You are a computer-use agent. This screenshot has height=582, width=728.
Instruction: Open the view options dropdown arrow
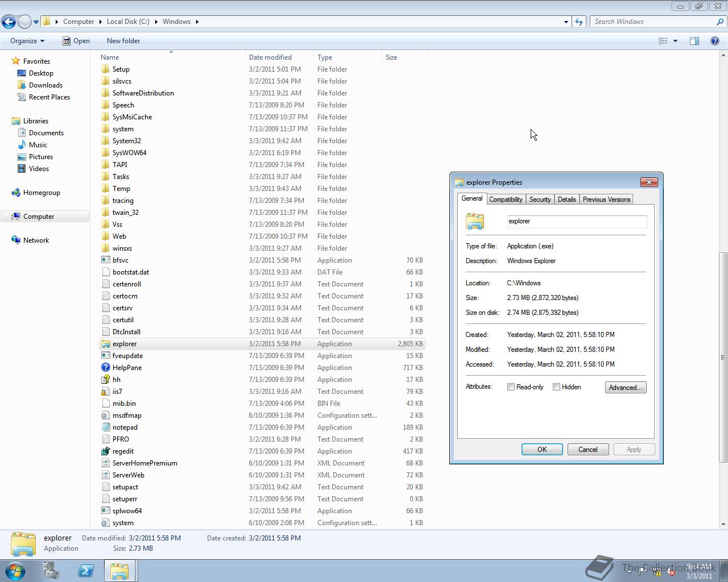[x=675, y=41]
